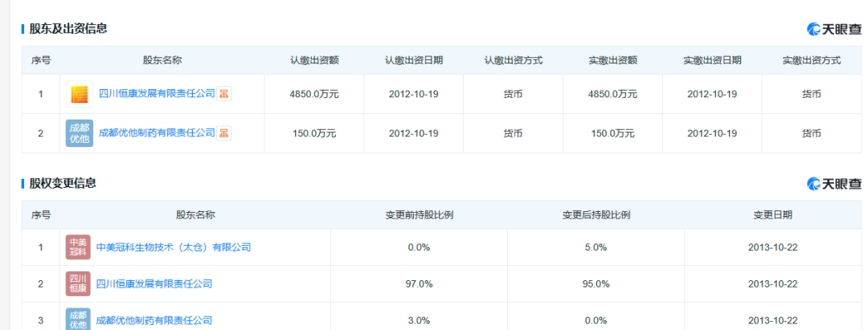Select 货币 under 认缴出资方式 for 四川恒康

pos(513,95)
